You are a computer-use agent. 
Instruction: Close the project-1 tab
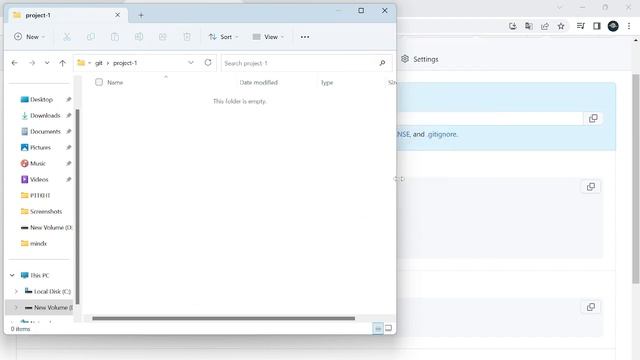(118, 15)
